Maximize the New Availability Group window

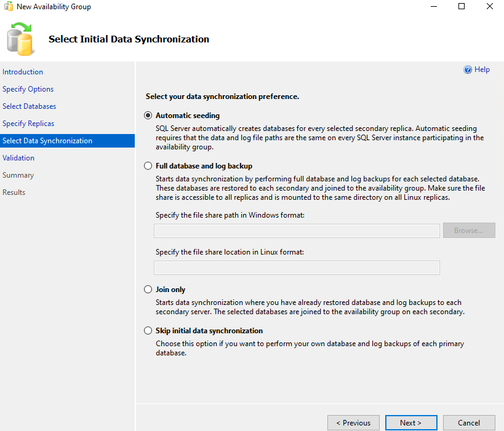[x=462, y=7]
